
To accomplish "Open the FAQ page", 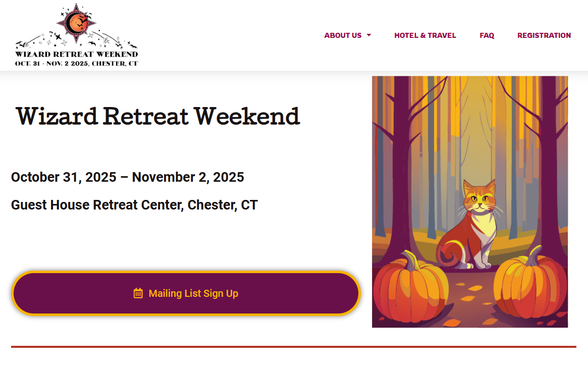I will pos(487,35).
